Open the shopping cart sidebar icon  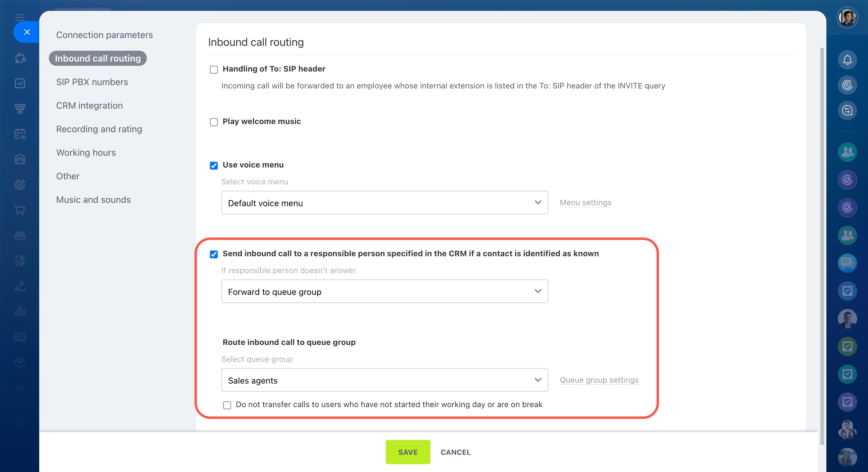pos(20,210)
